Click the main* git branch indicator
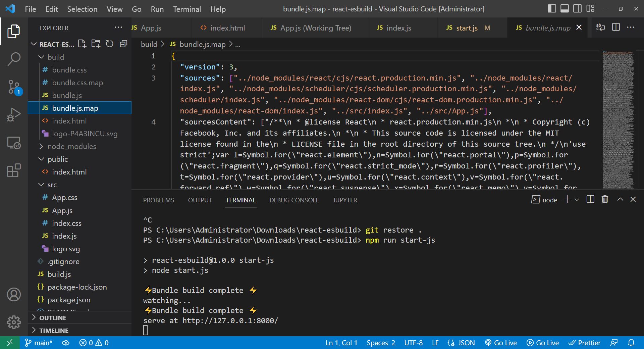The height and width of the screenshot is (349, 644). [39, 343]
